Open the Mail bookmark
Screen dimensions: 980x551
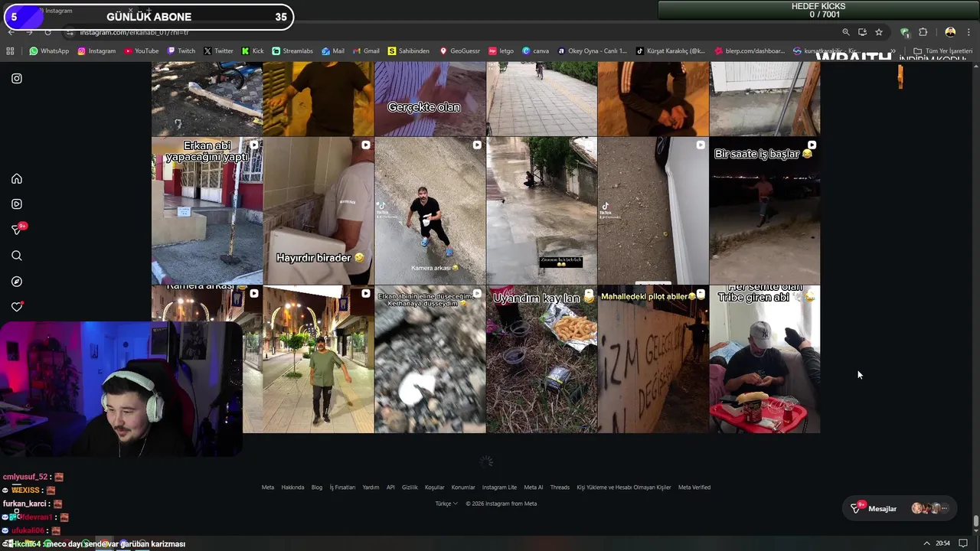point(333,51)
